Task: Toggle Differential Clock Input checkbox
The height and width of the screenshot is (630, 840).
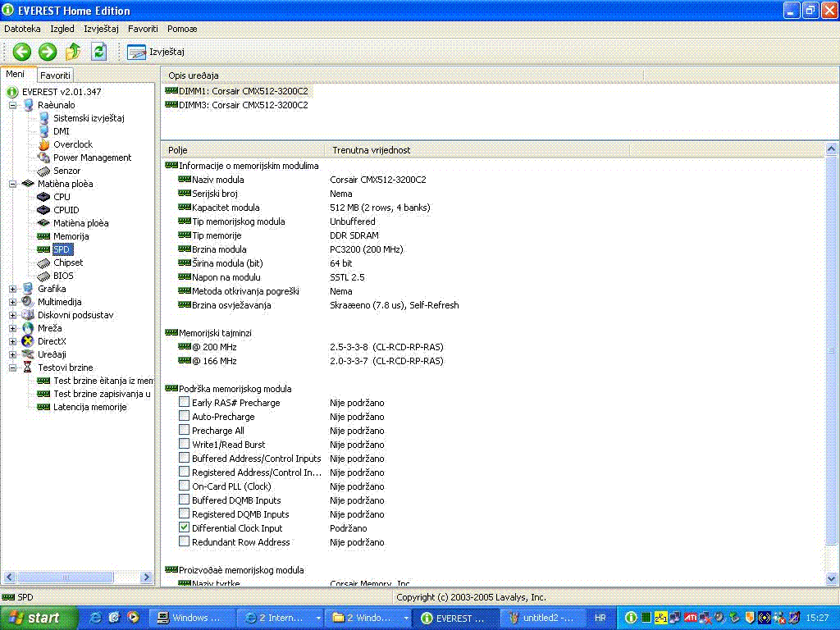Action: [185, 528]
